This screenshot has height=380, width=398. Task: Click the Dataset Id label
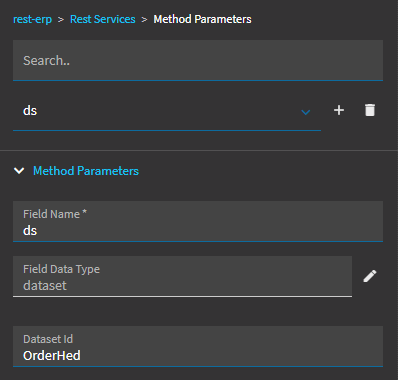click(48, 339)
